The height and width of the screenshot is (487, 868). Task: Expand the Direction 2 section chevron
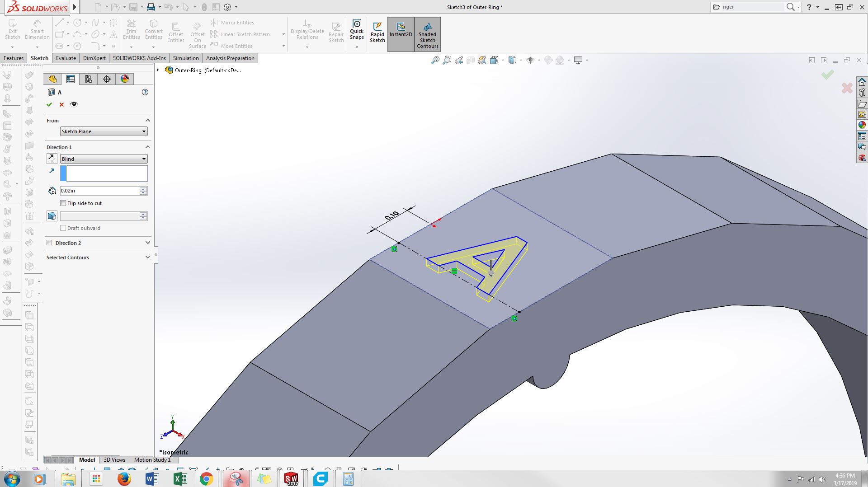[147, 243]
